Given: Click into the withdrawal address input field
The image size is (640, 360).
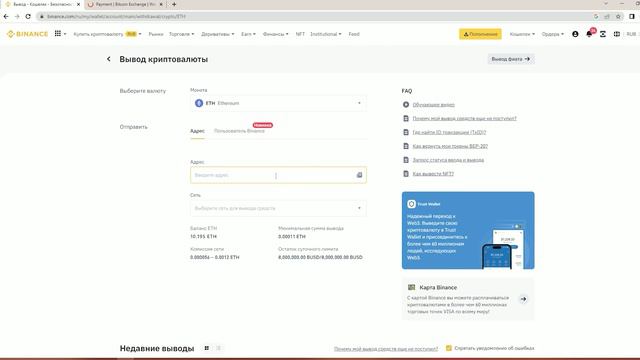Looking at the screenshot, I should (278, 175).
